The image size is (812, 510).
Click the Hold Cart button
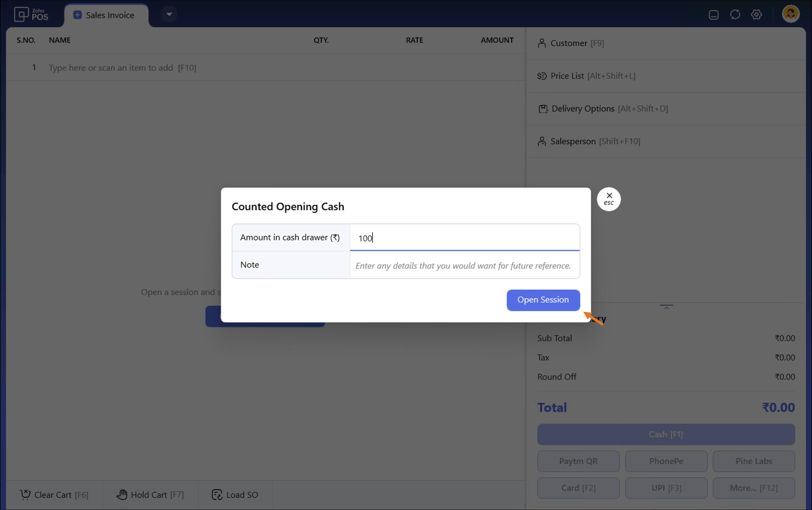point(150,494)
